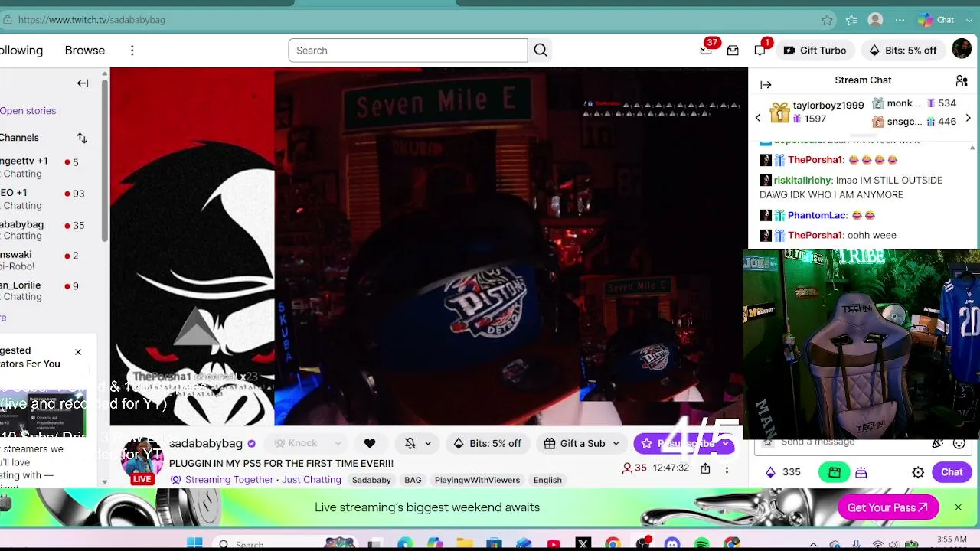Open the sadababybag channel name link
Image resolution: width=980 pixels, height=551 pixels.
pos(206,443)
